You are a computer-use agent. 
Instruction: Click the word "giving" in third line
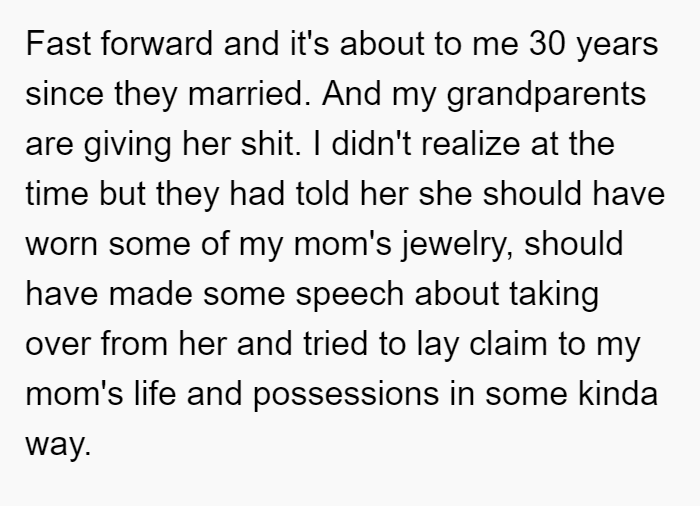point(127,146)
